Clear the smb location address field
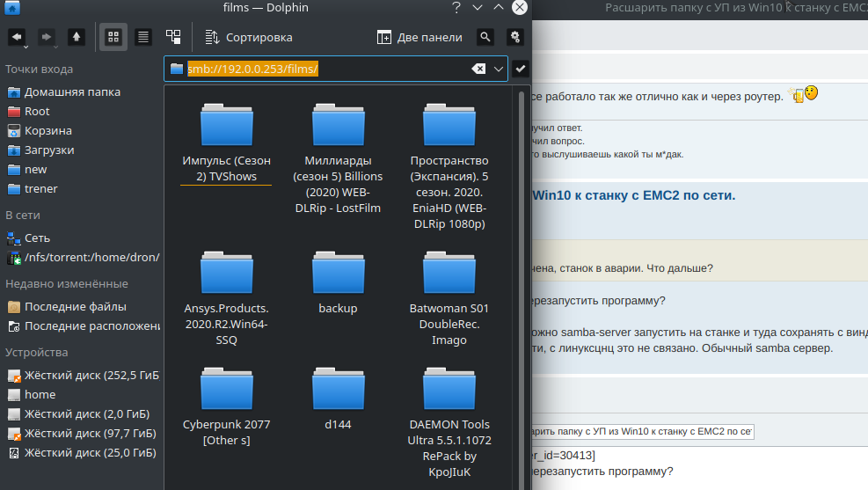Viewport: 868px width, 490px height. [478, 69]
